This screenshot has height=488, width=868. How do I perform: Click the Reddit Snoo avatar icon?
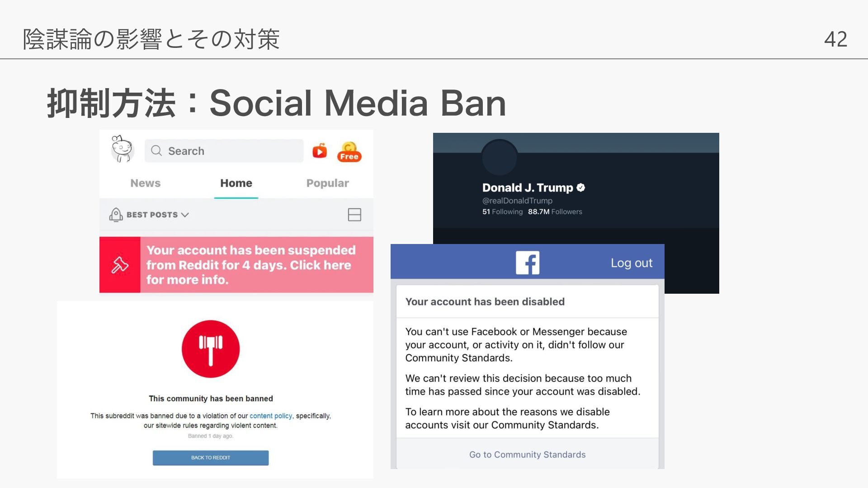[123, 149]
